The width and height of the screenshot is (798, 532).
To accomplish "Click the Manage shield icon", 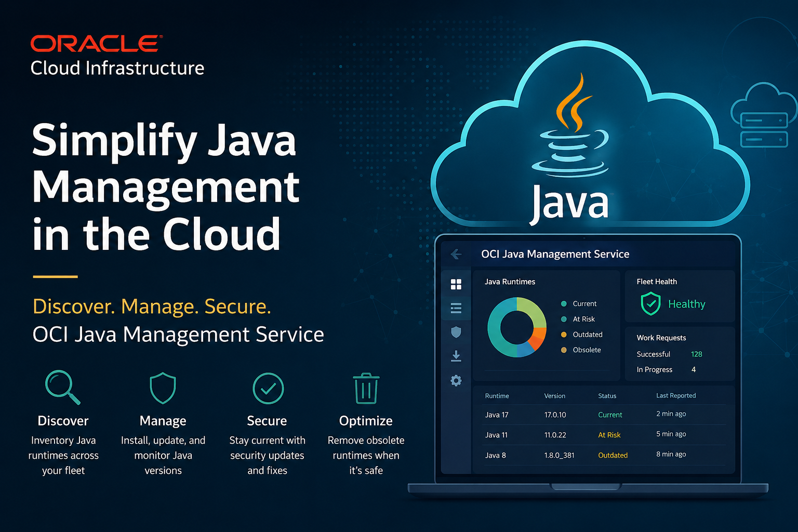I will pos(163,388).
